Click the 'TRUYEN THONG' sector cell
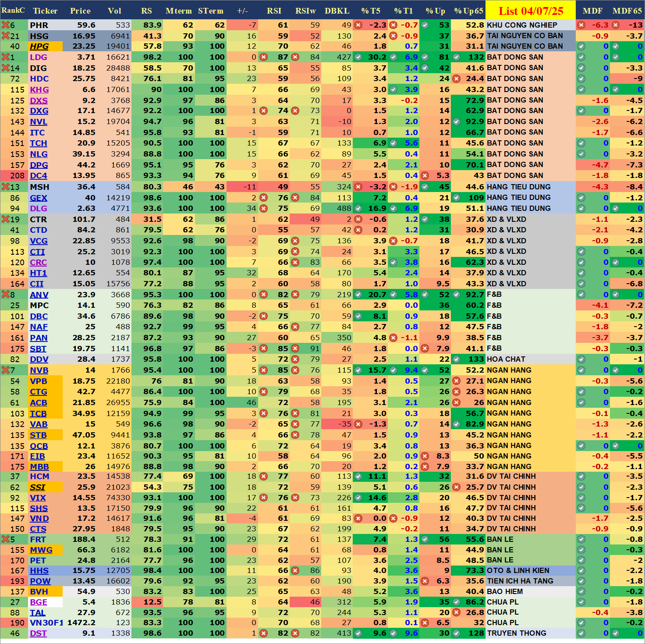 (531, 633)
